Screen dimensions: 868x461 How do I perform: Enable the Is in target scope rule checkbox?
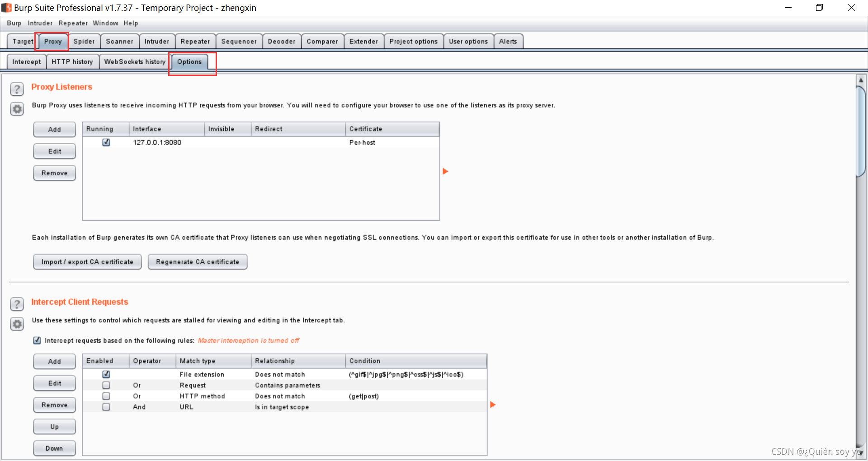click(x=106, y=407)
